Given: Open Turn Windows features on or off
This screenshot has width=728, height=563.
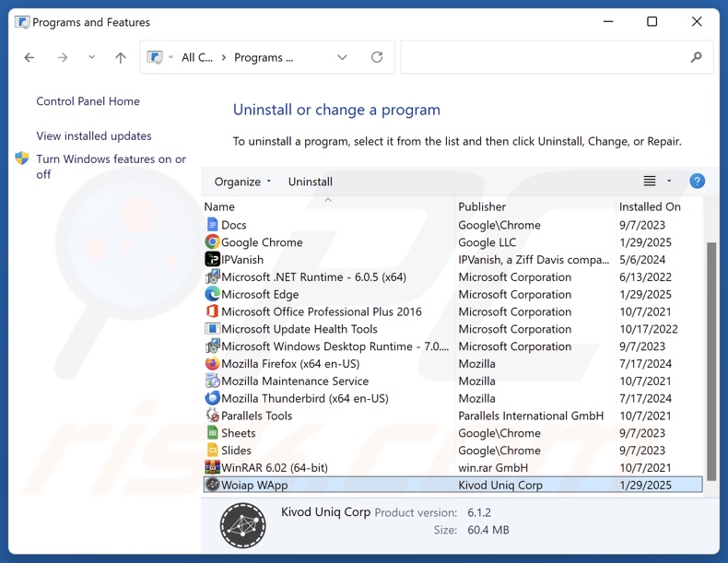Looking at the screenshot, I should 111,167.
